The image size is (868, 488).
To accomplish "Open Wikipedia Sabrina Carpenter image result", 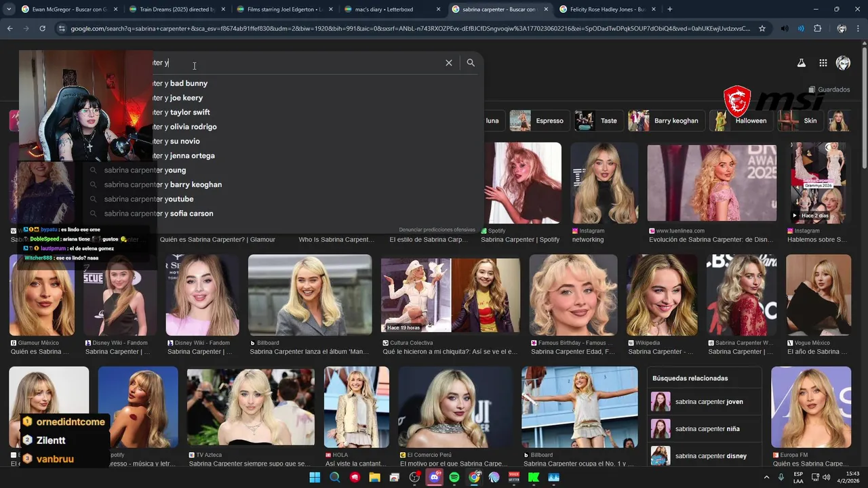I will 661,295.
